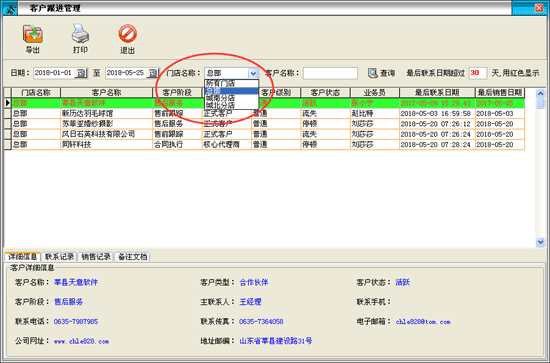
Task: Click the email address chle828@tom.com
Action: pyautogui.click(x=423, y=322)
